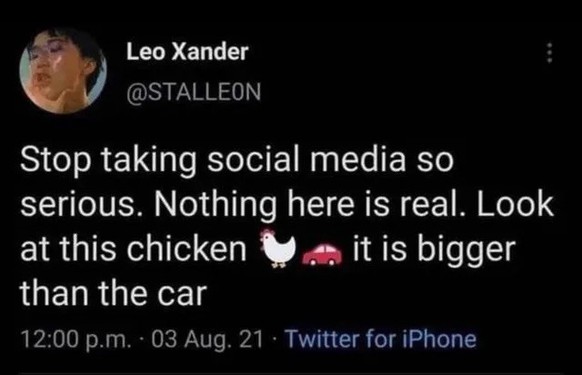Click the words "at this" in tweet
Screen dimensions: 582x375
click(x=69, y=248)
